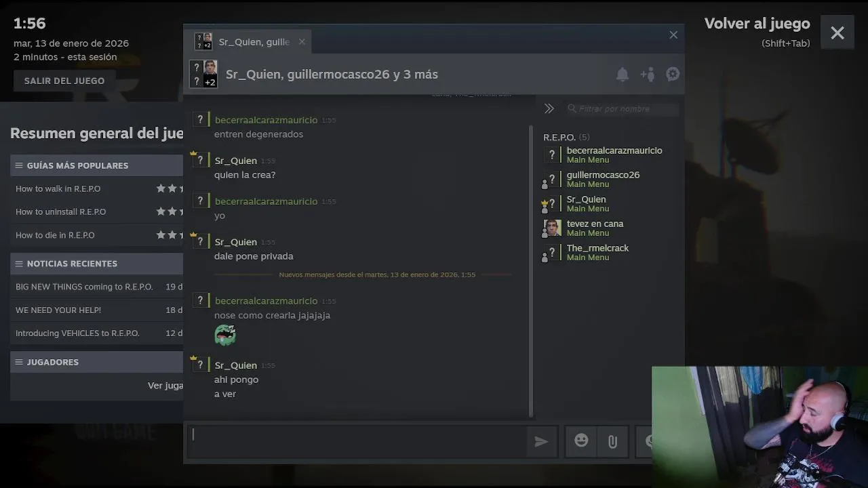Viewport: 868px width, 488px height.
Task: Click becerraalcarazmauricio name above 'entren degenerados'
Action: [x=266, y=120]
